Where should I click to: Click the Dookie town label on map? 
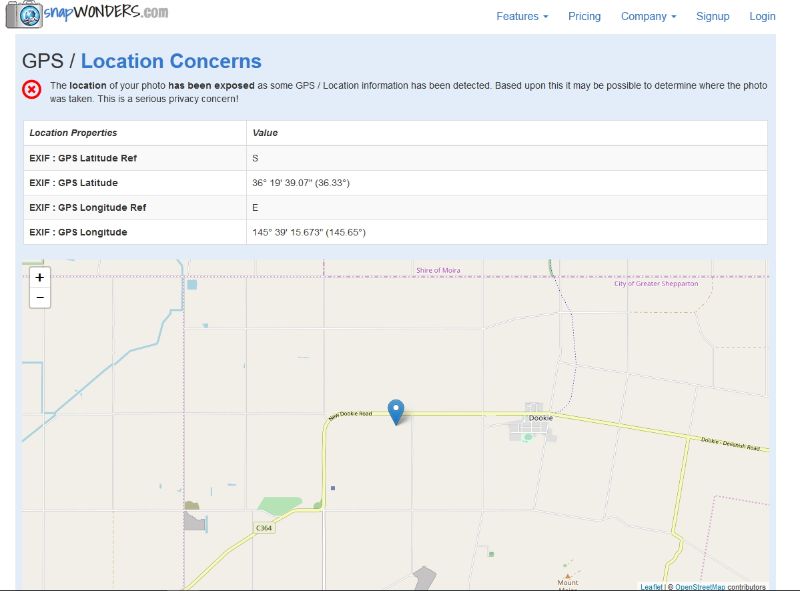click(x=540, y=417)
